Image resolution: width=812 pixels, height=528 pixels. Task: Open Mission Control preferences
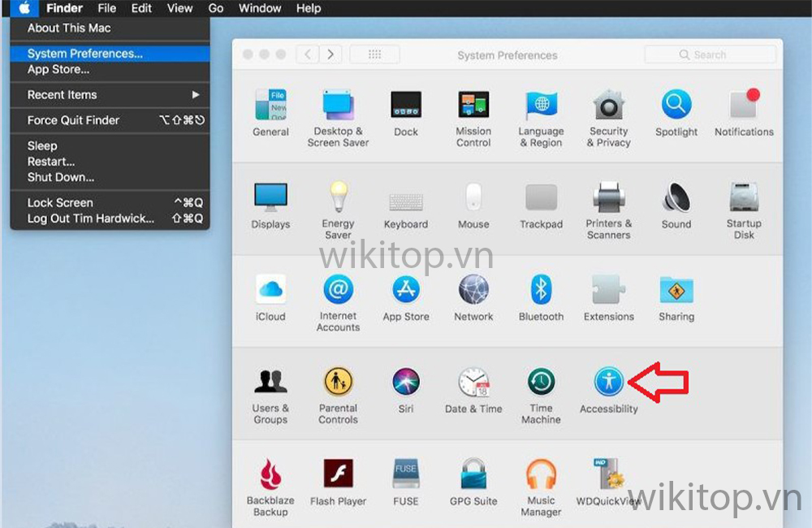pyautogui.click(x=473, y=118)
